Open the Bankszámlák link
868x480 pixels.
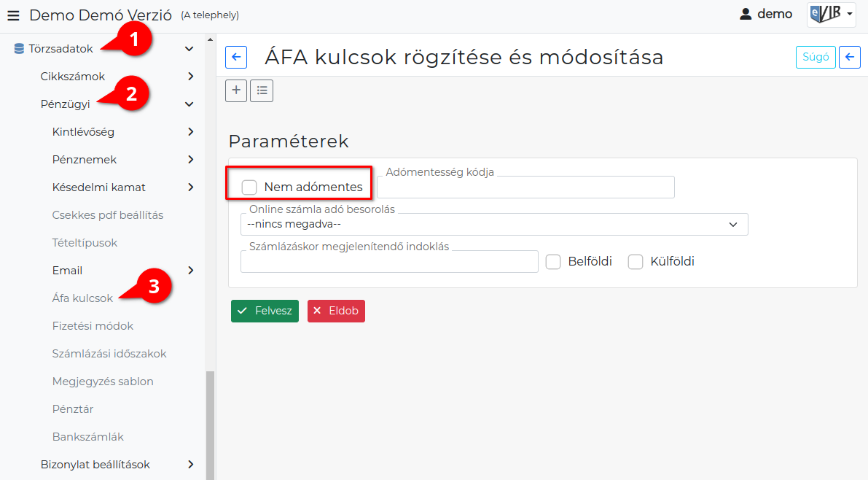coord(88,437)
